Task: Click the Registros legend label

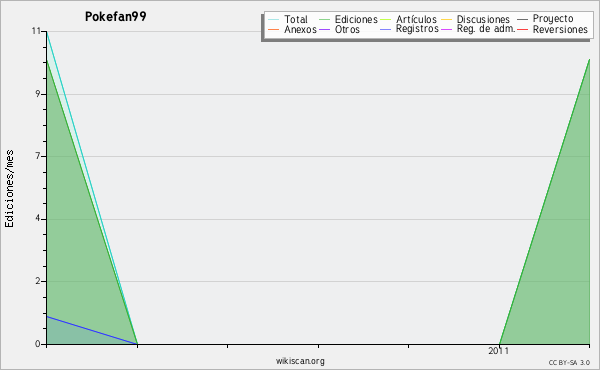Action: [x=417, y=29]
